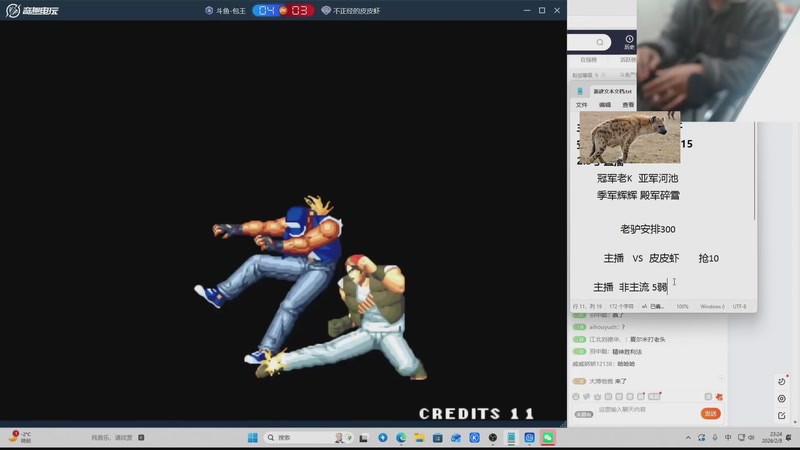Click the Notepad file icon in tab
Screen dimensions: 800x450
pyautogui.click(x=580, y=91)
